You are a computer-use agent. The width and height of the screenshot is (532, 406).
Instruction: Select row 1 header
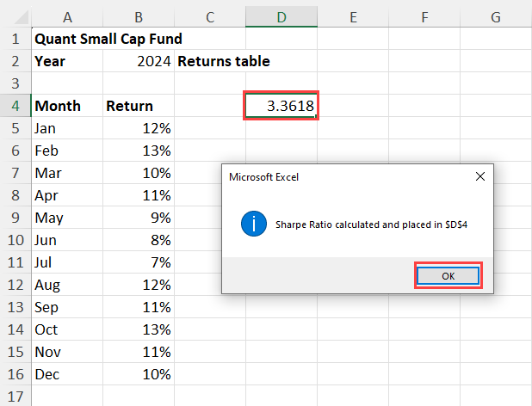[x=15, y=39]
